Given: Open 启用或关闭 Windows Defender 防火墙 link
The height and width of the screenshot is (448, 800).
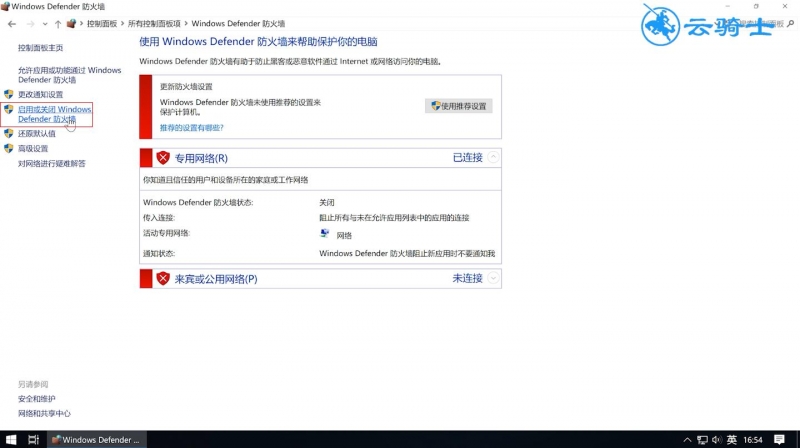Looking at the screenshot, I should [x=54, y=114].
